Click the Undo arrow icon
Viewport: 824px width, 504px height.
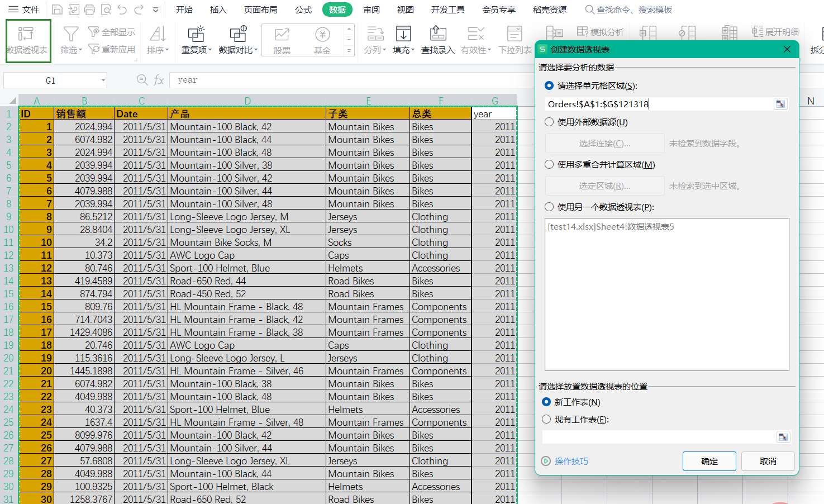tap(122, 9)
